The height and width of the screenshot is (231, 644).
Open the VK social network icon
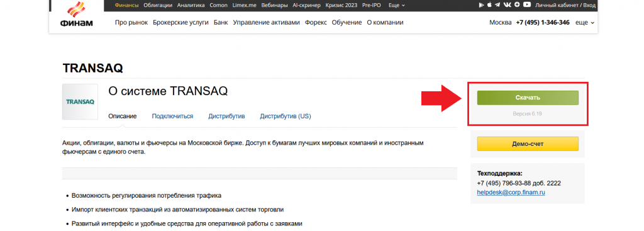508,5
